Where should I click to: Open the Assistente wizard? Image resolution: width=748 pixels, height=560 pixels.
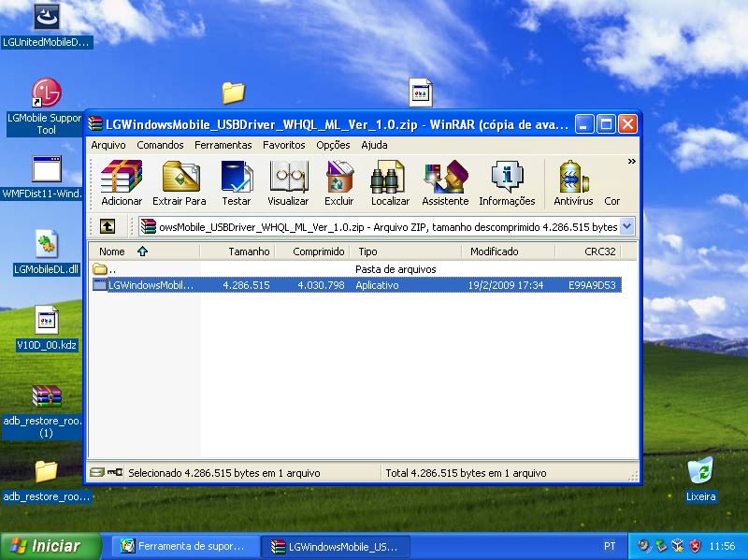point(445,183)
